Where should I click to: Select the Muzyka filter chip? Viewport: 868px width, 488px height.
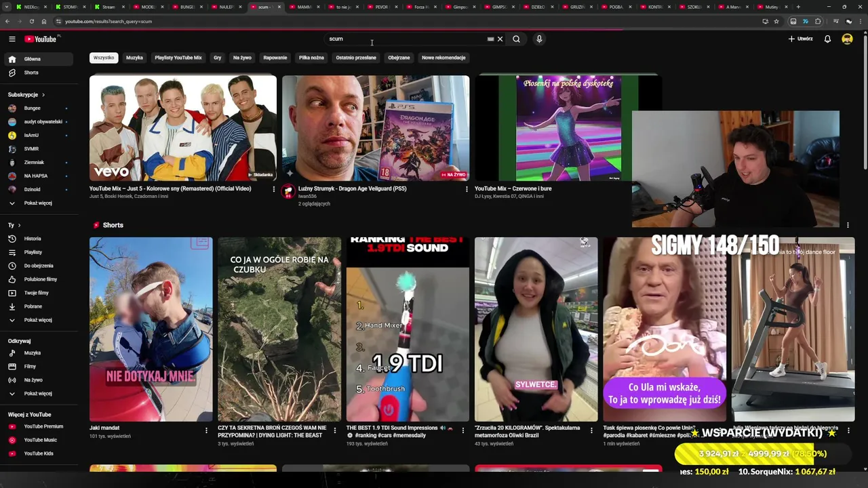tap(134, 58)
